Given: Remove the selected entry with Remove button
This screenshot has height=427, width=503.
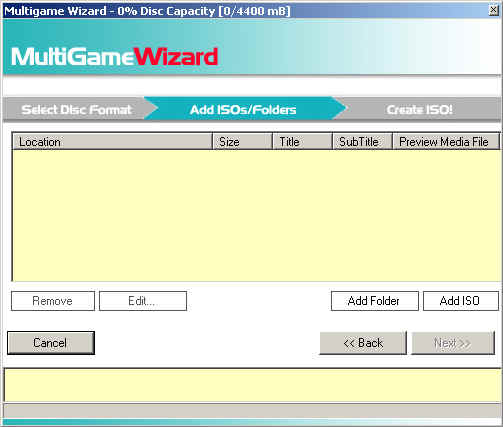Looking at the screenshot, I should (x=53, y=301).
